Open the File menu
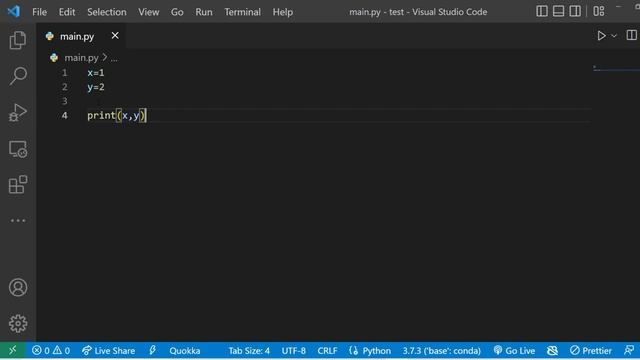640x360 pixels. tap(40, 12)
